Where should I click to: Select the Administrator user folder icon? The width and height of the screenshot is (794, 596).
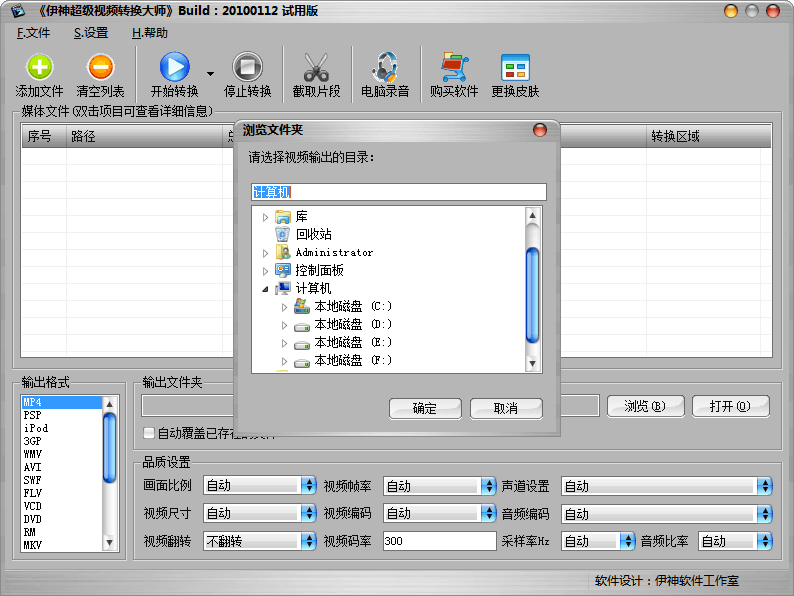pos(283,252)
